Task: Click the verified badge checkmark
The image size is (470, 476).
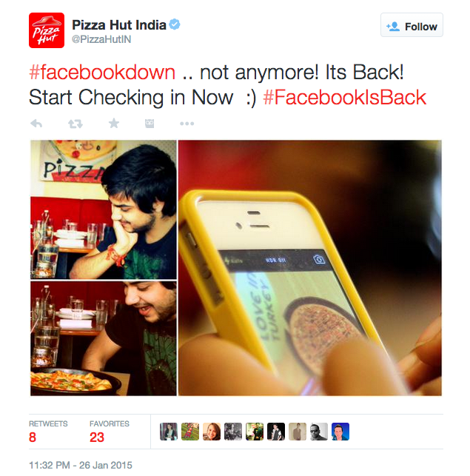Action: [x=175, y=24]
